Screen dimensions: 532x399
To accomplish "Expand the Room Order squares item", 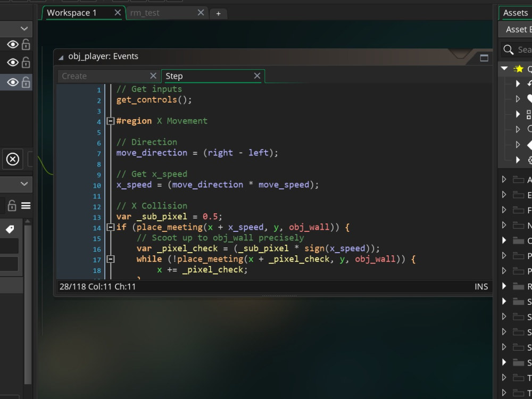I will click(x=518, y=114).
